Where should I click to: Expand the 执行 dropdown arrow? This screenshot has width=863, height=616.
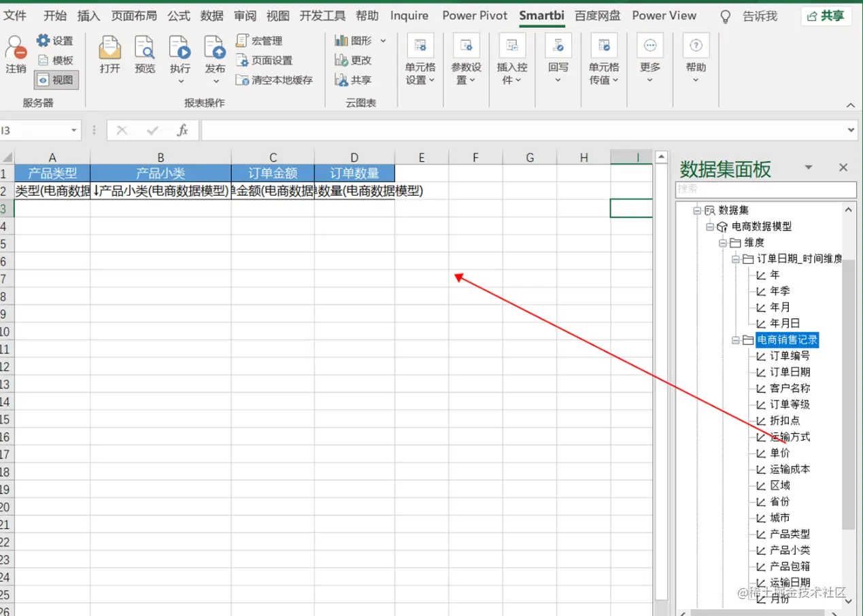(181, 82)
